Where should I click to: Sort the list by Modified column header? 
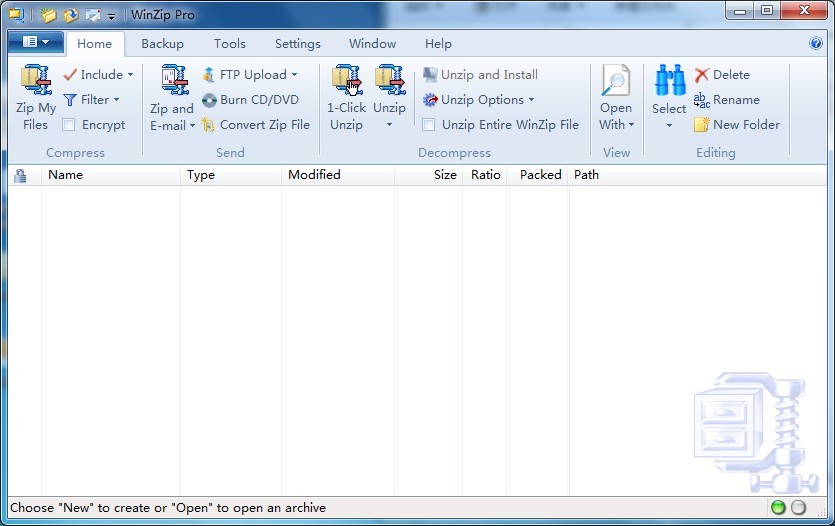pos(314,175)
